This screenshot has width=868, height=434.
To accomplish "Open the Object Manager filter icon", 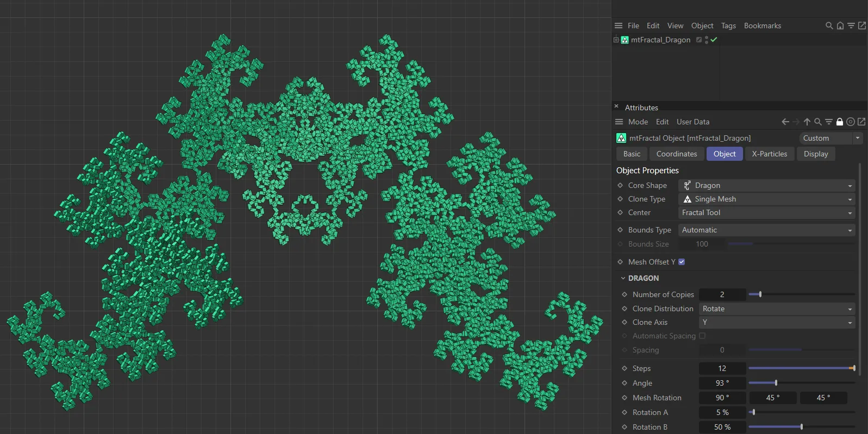I will [x=851, y=26].
